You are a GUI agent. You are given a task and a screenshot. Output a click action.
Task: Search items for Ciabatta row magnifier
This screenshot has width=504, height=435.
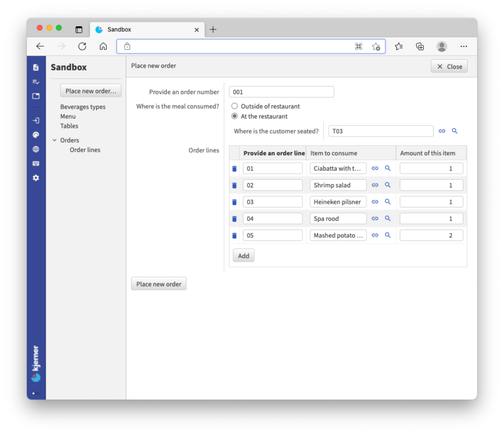point(388,168)
